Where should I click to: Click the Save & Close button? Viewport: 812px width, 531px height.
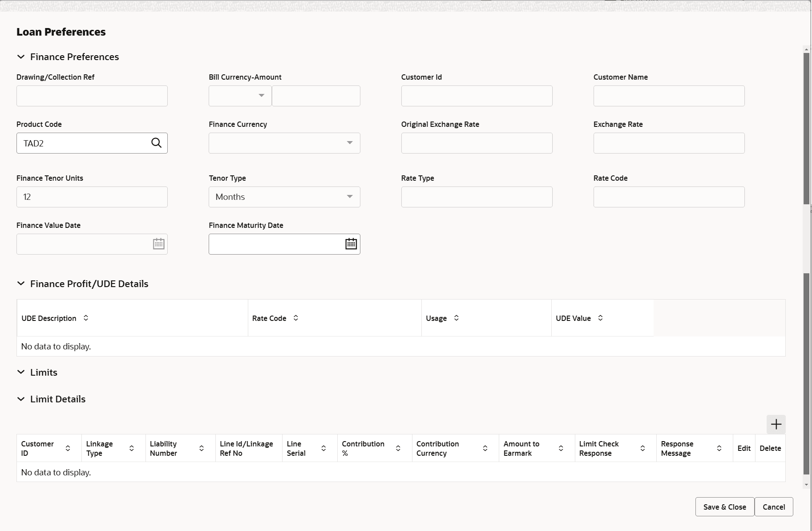pyautogui.click(x=724, y=507)
